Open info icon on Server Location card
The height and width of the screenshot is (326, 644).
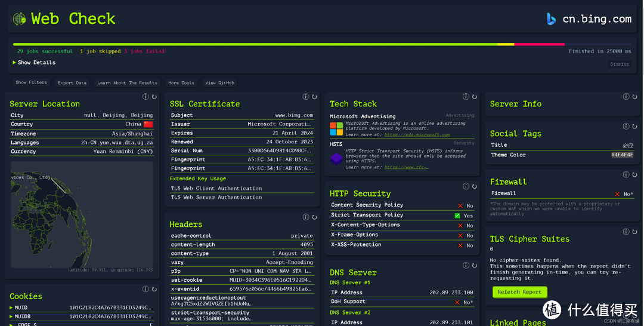click(145, 97)
